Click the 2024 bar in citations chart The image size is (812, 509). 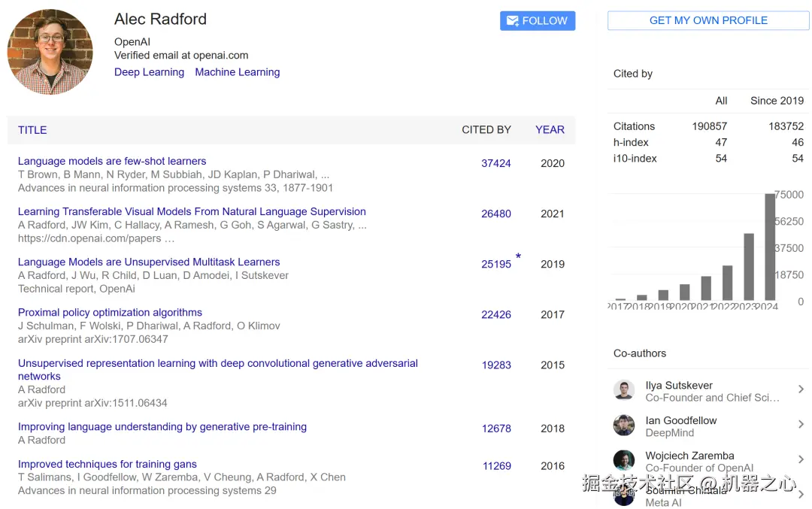pos(770,247)
